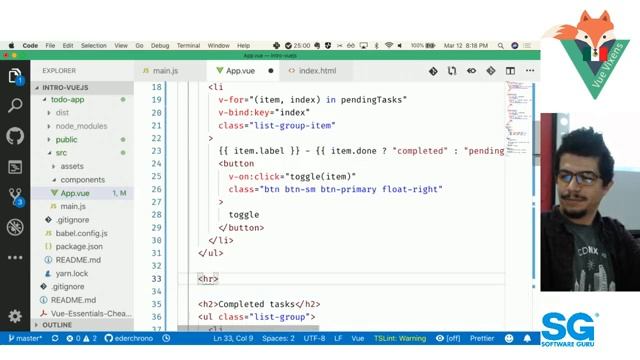The width and height of the screenshot is (640, 360).
Task: Switch to the index.html tab
Action: tap(317, 71)
